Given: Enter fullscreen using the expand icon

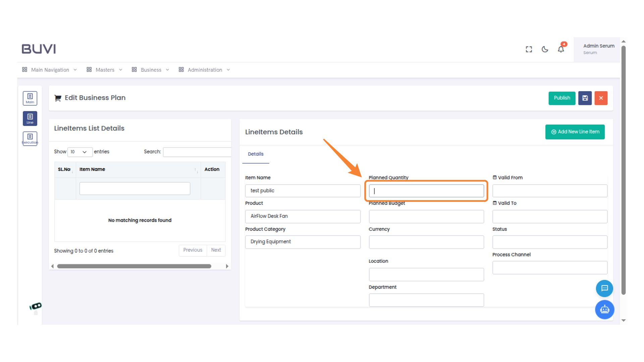Looking at the screenshot, I should 529,49.
